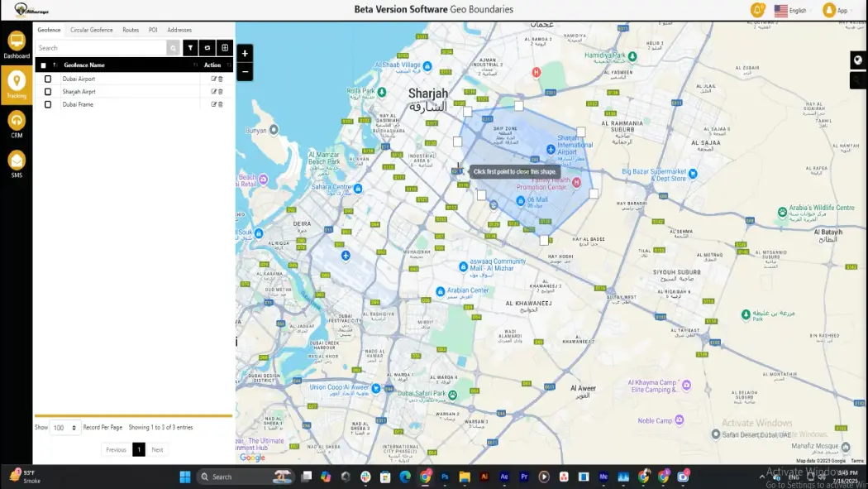This screenshot has height=489, width=868.
Task: Click inside the geofence Search field
Action: tap(101, 48)
